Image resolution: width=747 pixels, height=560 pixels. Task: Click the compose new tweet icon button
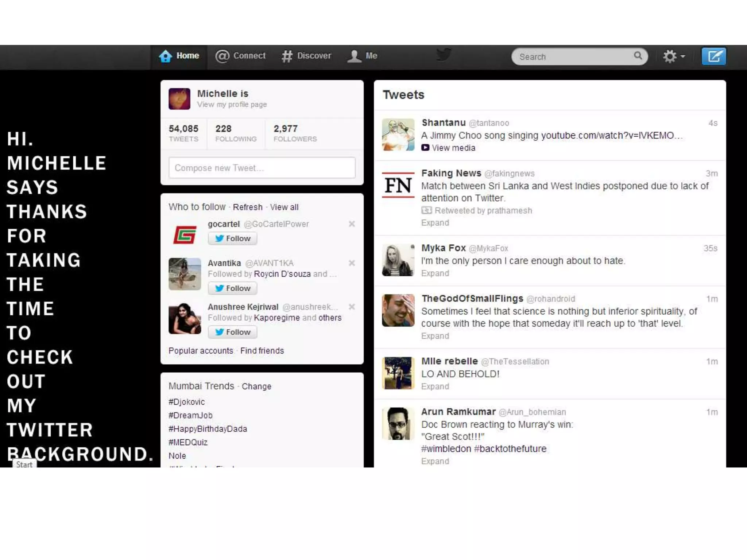click(x=714, y=57)
